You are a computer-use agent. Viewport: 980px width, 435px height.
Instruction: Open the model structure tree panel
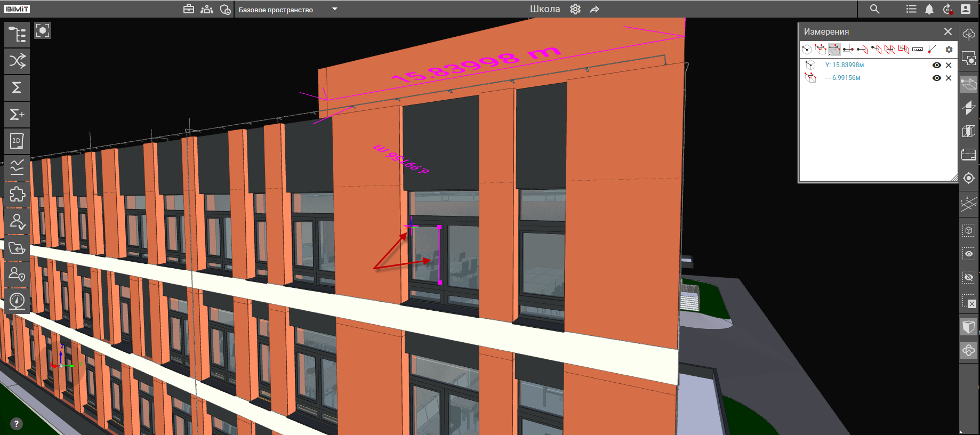[17, 35]
